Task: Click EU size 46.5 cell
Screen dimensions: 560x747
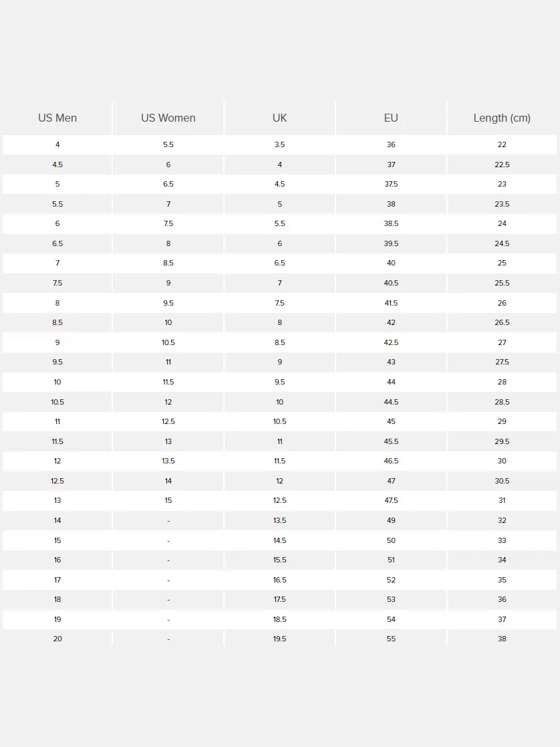Action: (391, 461)
